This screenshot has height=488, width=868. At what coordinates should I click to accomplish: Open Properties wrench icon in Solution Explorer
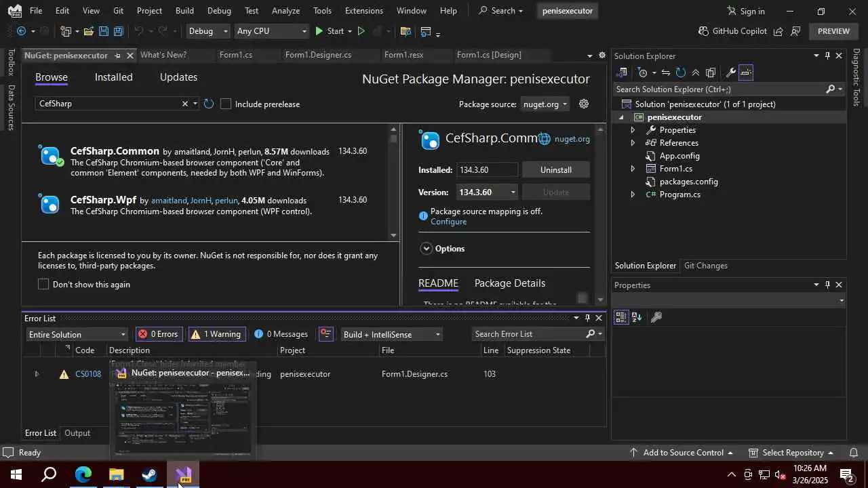point(730,73)
